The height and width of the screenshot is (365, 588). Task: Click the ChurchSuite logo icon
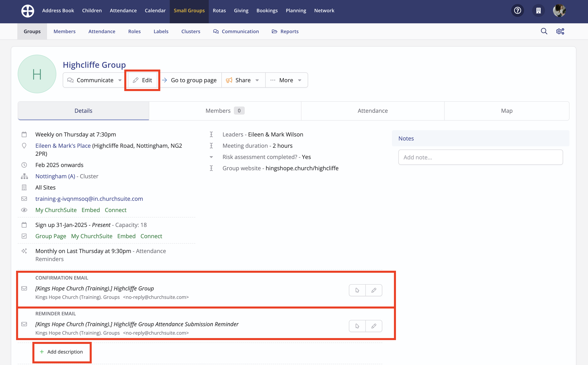point(28,11)
